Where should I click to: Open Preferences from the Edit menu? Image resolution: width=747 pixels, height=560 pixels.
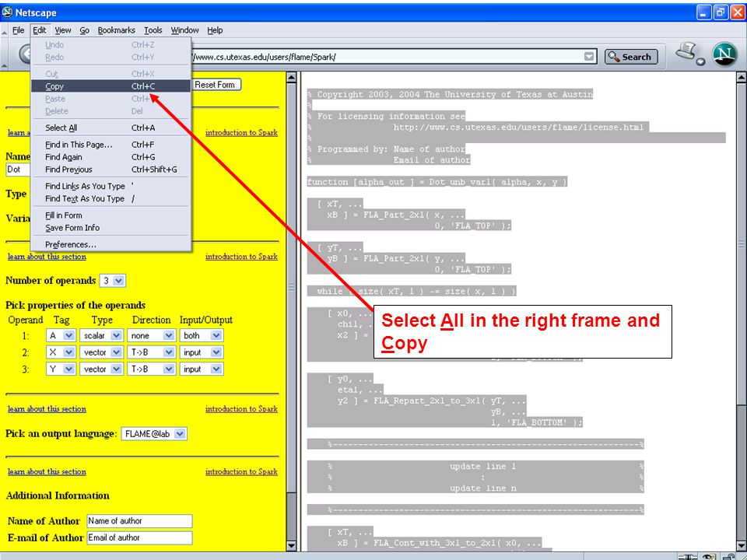(110, 244)
